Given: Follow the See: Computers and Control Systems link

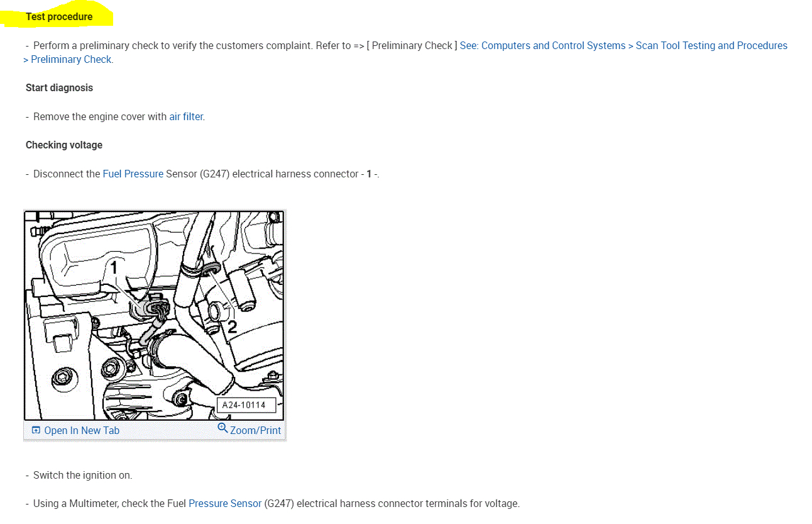Looking at the screenshot, I should pyautogui.click(x=542, y=45).
